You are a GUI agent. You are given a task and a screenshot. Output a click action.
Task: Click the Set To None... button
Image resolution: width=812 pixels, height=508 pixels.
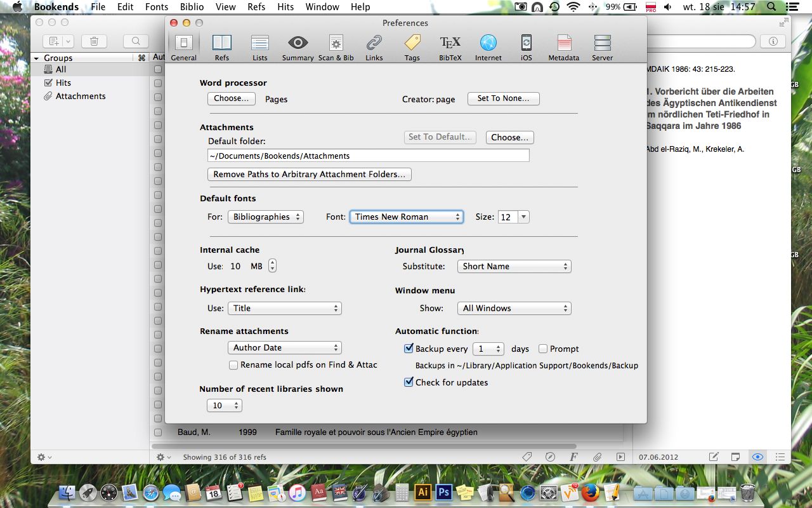click(503, 98)
